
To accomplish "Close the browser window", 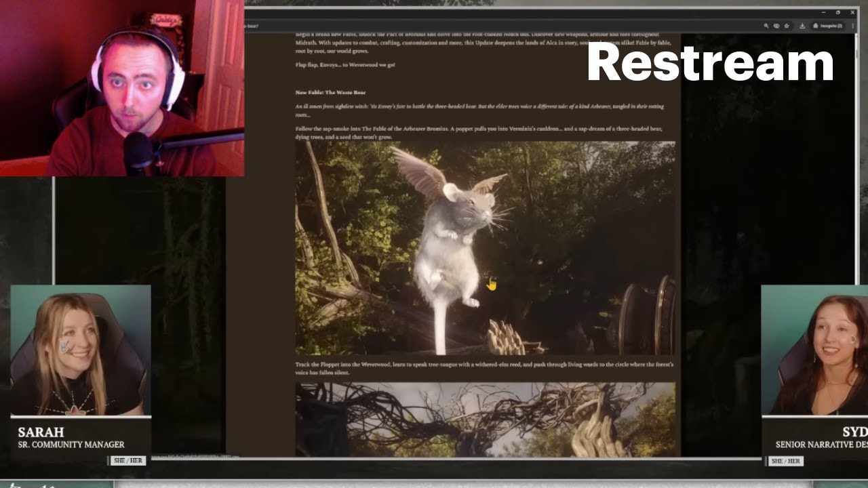I will 852,12.
